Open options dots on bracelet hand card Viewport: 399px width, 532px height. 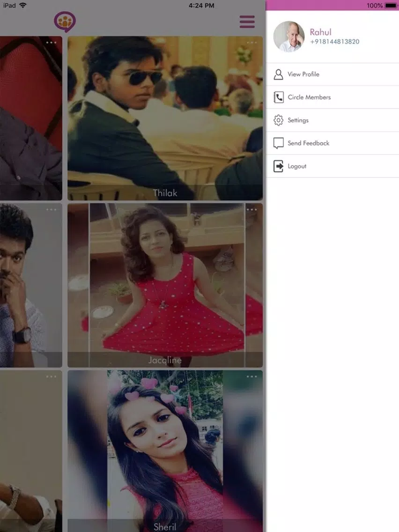pos(51,377)
